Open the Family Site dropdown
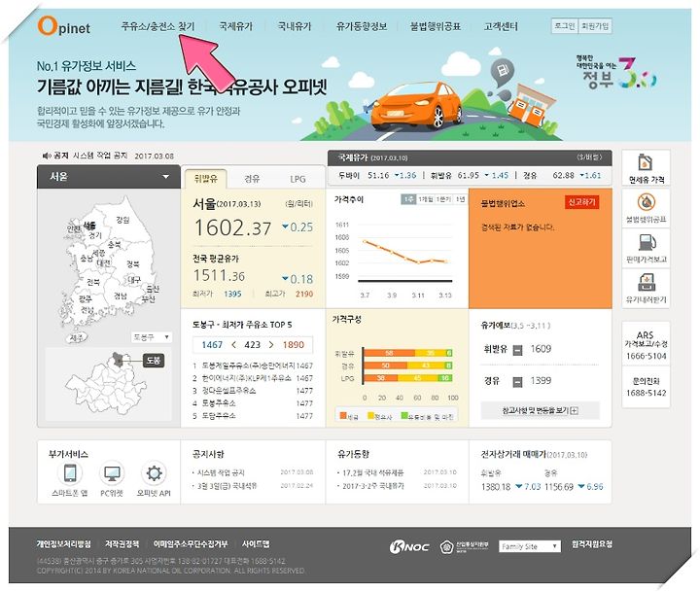 point(530,546)
